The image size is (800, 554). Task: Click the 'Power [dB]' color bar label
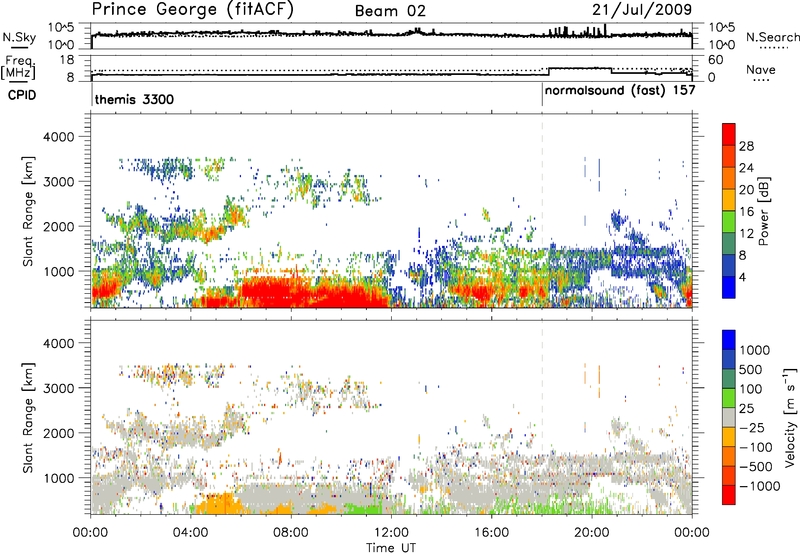click(x=763, y=211)
